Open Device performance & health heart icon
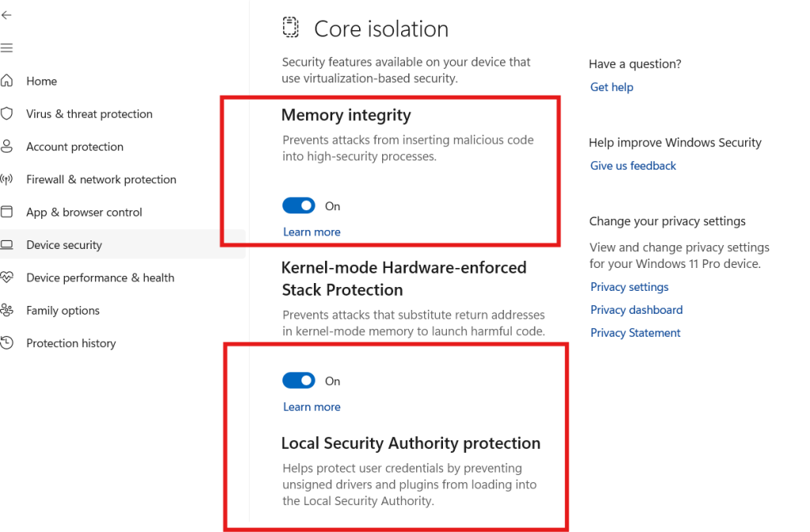The width and height of the screenshot is (810, 532). (10, 277)
